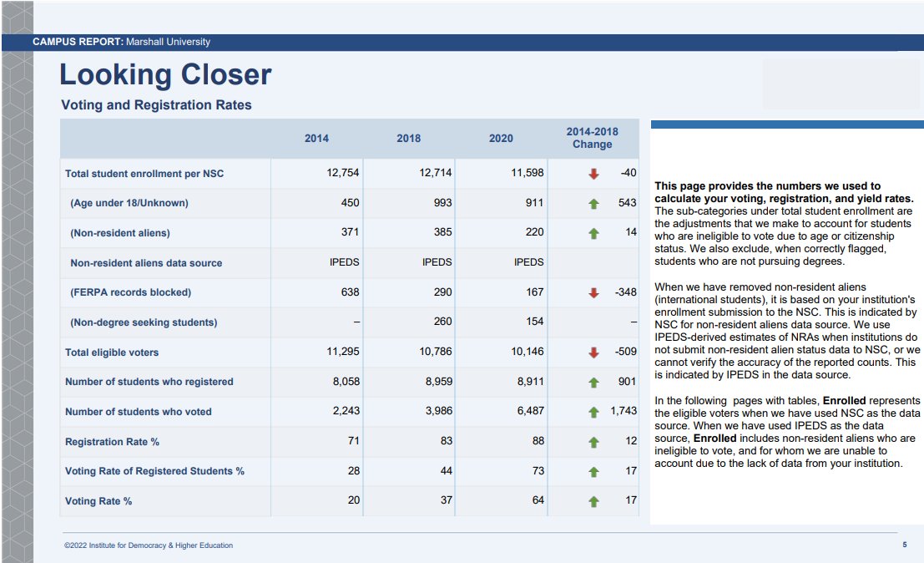
Task: Click the Non-resident aliens data source label
Action: (146, 263)
